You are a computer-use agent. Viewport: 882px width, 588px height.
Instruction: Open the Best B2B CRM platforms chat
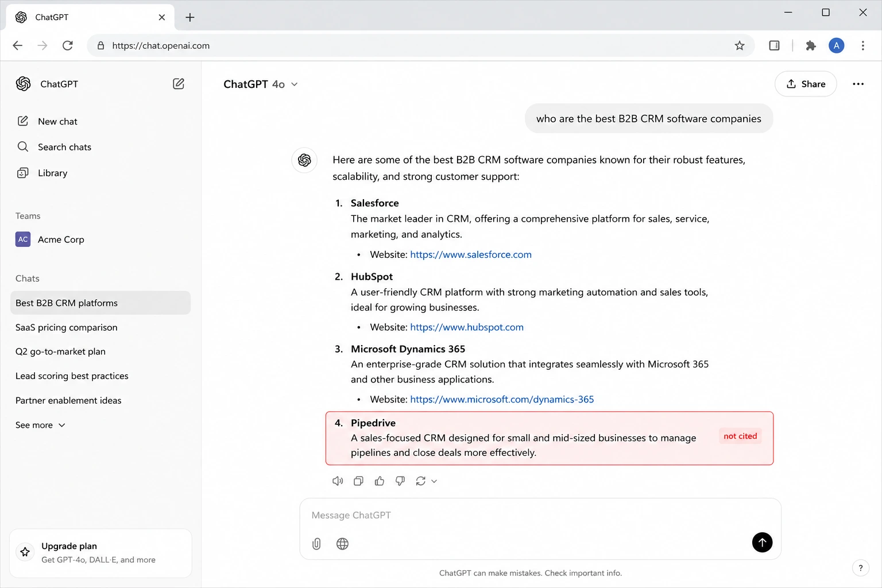[100, 303]
